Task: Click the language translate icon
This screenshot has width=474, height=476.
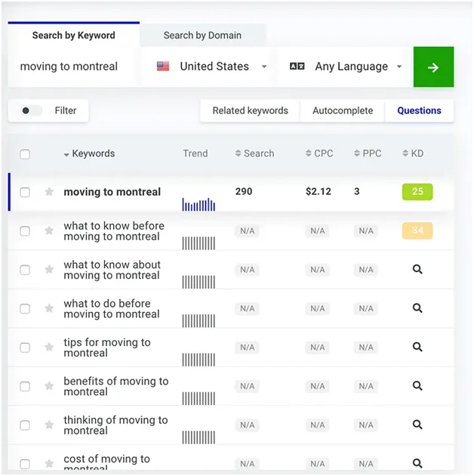Action: point(297,66)
